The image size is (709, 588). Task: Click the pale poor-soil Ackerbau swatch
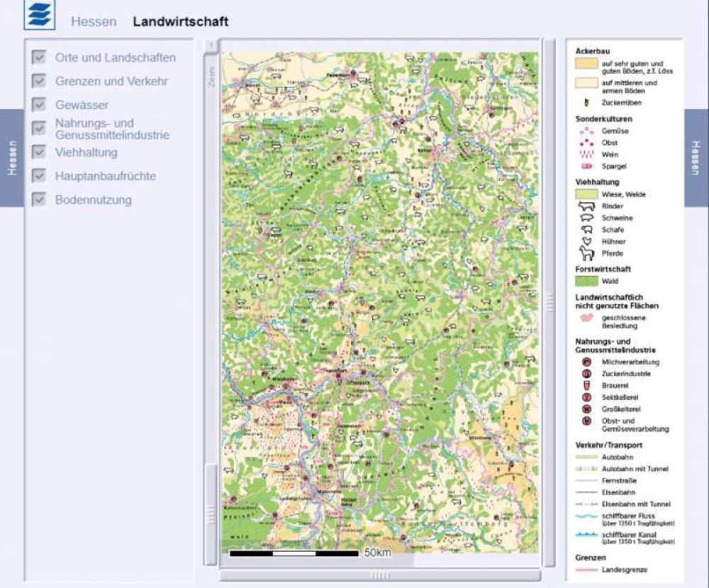pyautogui.click(x=586, y=83)
